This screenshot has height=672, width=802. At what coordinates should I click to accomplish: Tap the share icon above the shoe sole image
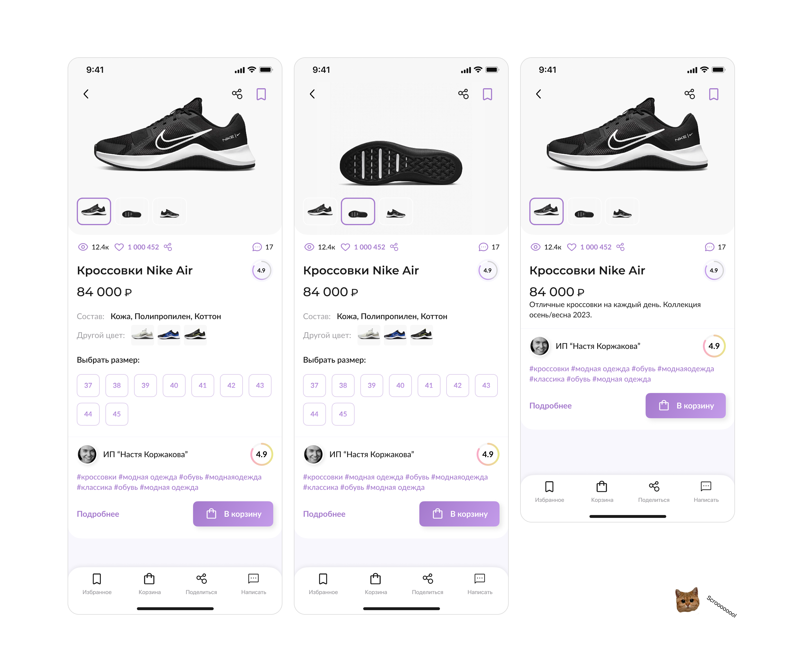463,94
